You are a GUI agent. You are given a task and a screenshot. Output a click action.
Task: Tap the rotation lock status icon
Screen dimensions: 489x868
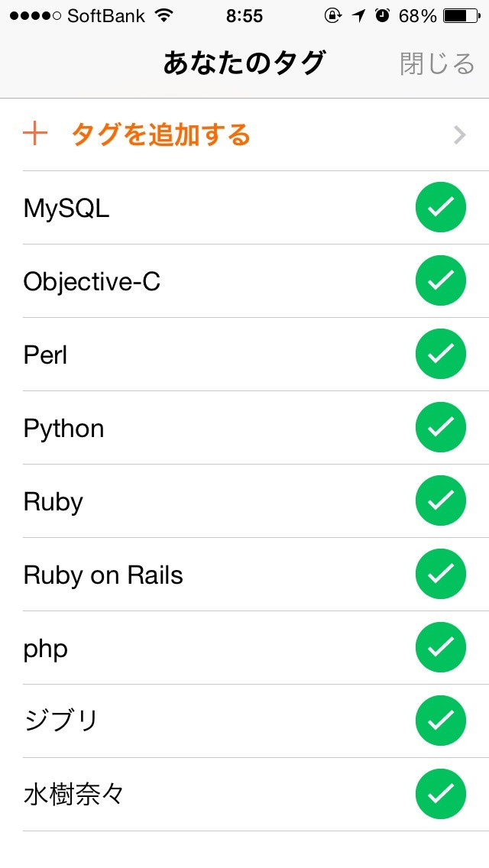coord(332,16)
